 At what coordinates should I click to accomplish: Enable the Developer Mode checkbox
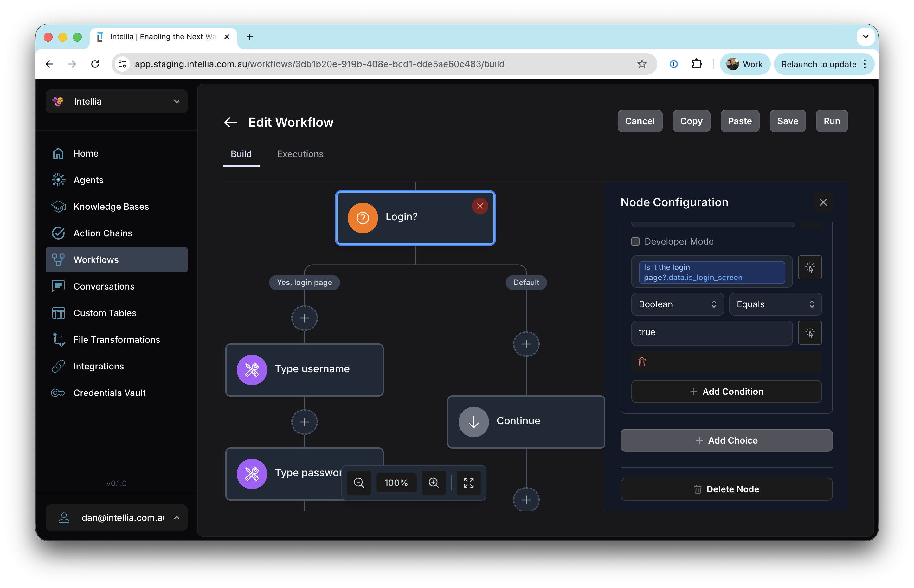pos(635,241)
